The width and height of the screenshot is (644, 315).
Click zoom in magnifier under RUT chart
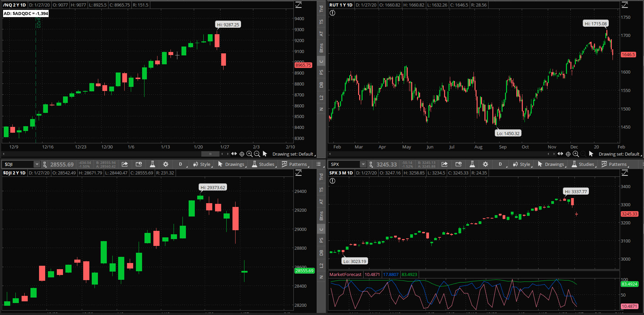click(576, 154)
